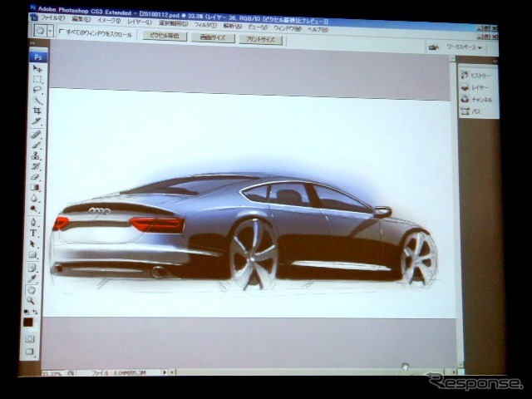Select the Rectangular Marquee tool
The width and height of the screenshot is (532, 399).
click(x=37, y=80)
